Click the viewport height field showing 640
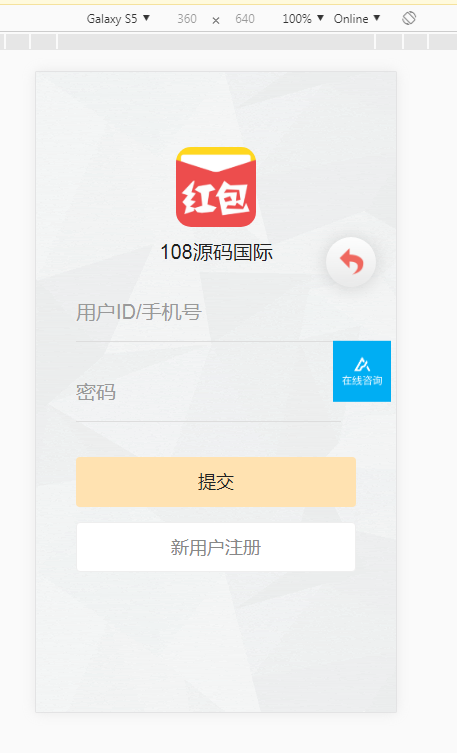Viewport: 457px width, 753px height. coord(245,19)
